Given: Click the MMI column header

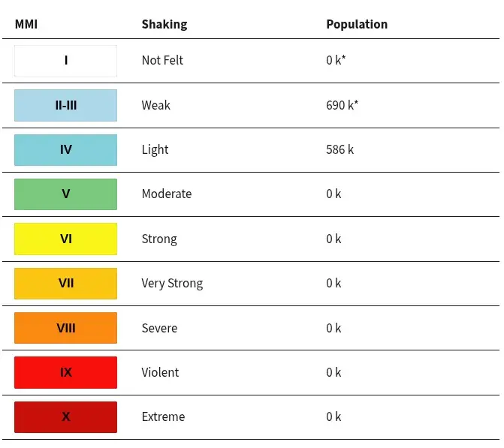Looking at the screenshot, I should point(26,24).
